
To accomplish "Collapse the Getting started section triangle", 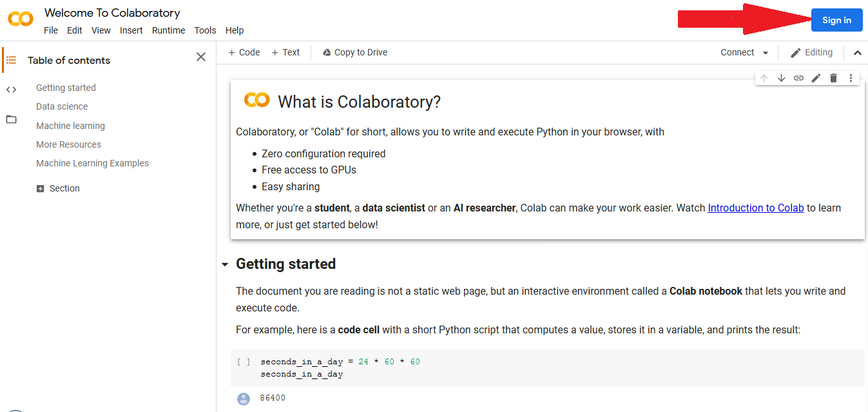I will click(224, 264).
